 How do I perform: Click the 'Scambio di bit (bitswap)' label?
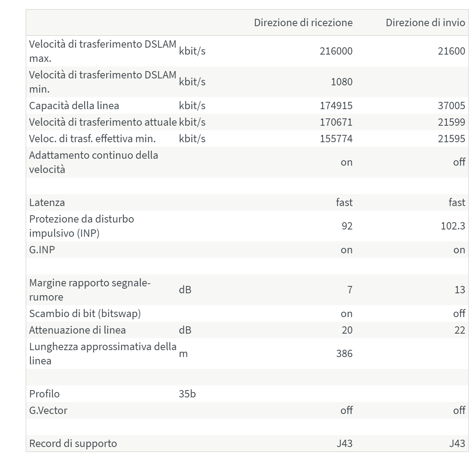tap(85, 314)
